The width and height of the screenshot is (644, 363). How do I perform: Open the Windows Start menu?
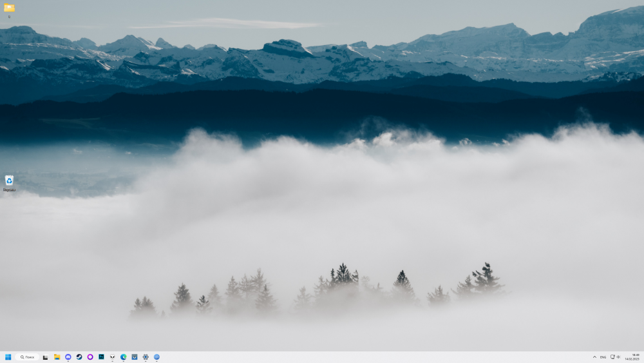click(x=8, y=357)
